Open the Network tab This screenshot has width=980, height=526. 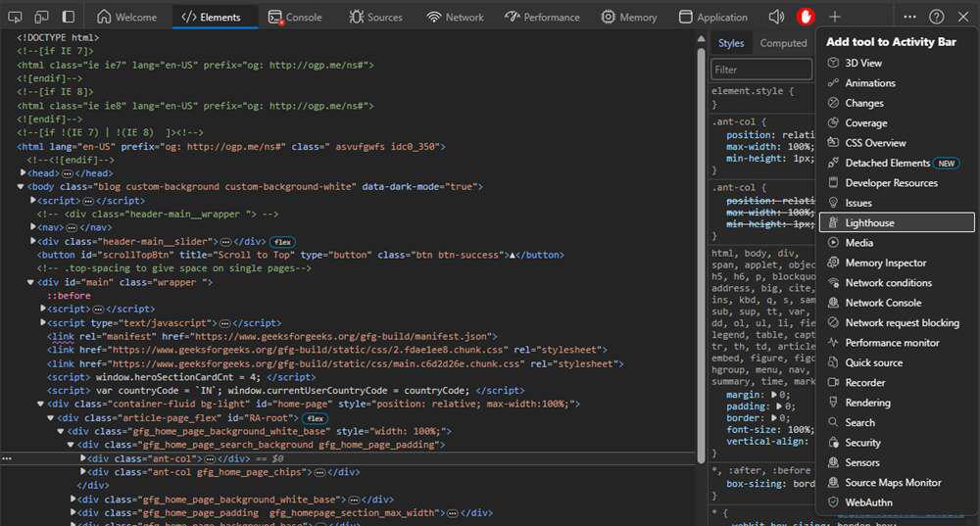(x=455, y=17)
